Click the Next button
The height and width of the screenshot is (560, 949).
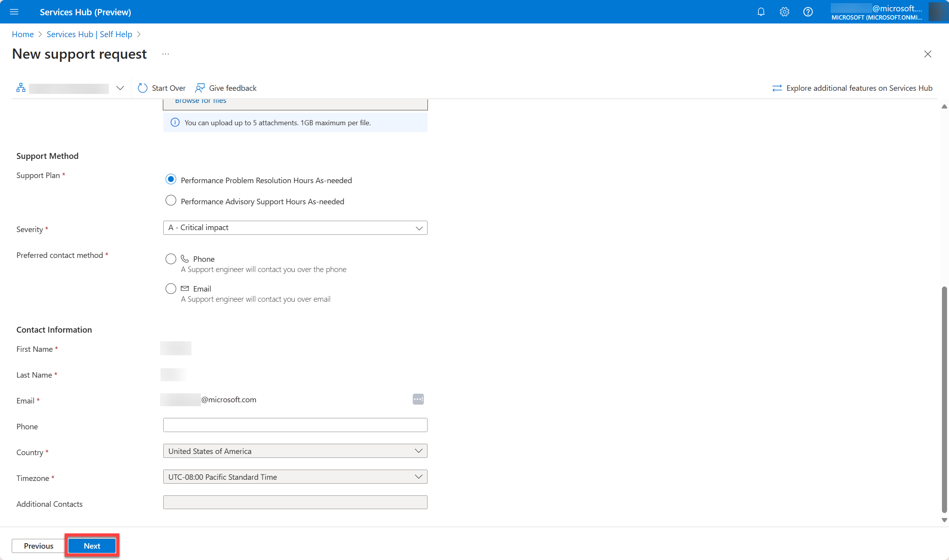(x=91, y=546)
